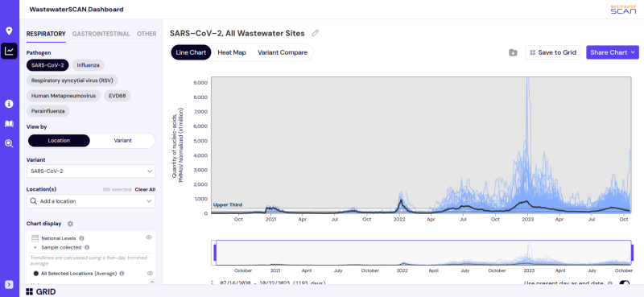Switch to Heat Map view

[232, 52]
